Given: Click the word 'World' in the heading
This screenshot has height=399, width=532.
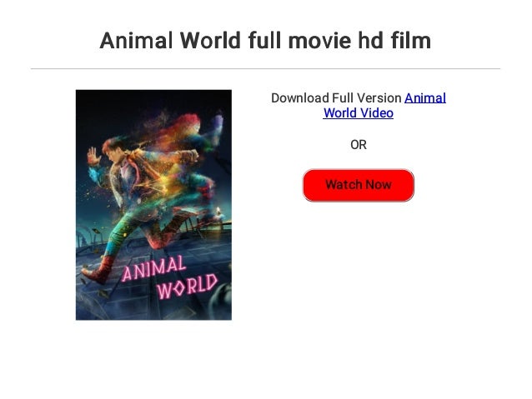Looking at the screenshot, I should pyautogui.click(x=210, y=41).
